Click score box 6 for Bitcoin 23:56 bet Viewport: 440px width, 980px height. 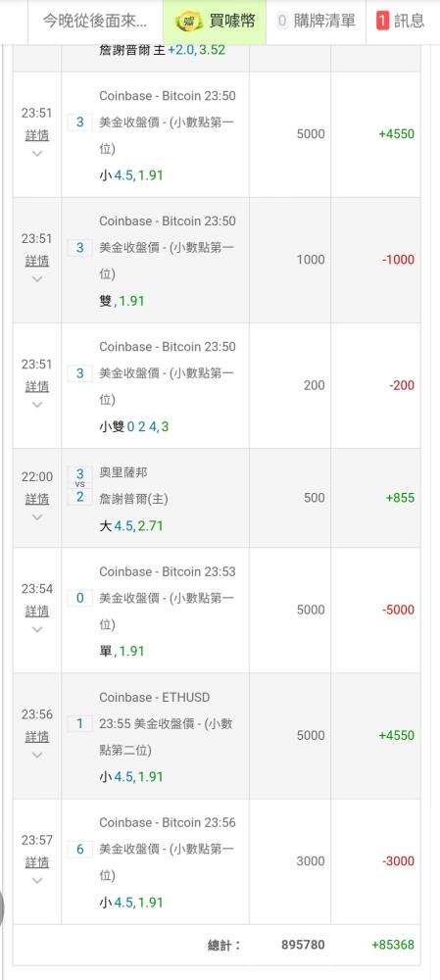(80, 850)
